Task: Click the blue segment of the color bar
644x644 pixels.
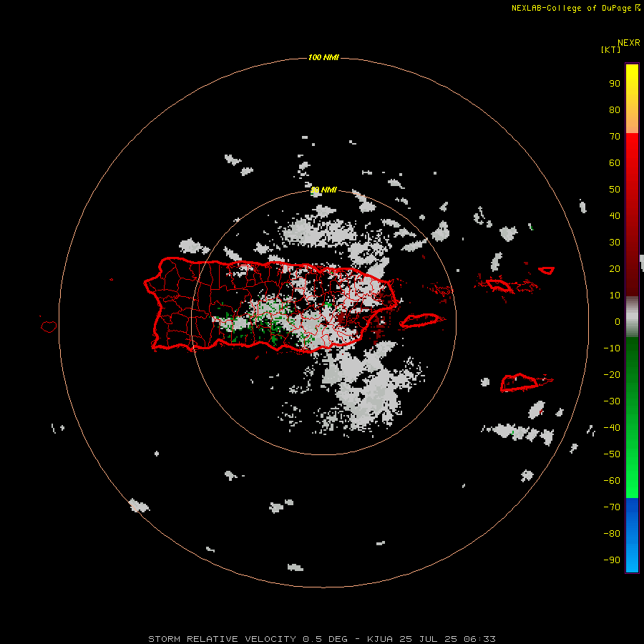Action: click(x=632, y=535)
